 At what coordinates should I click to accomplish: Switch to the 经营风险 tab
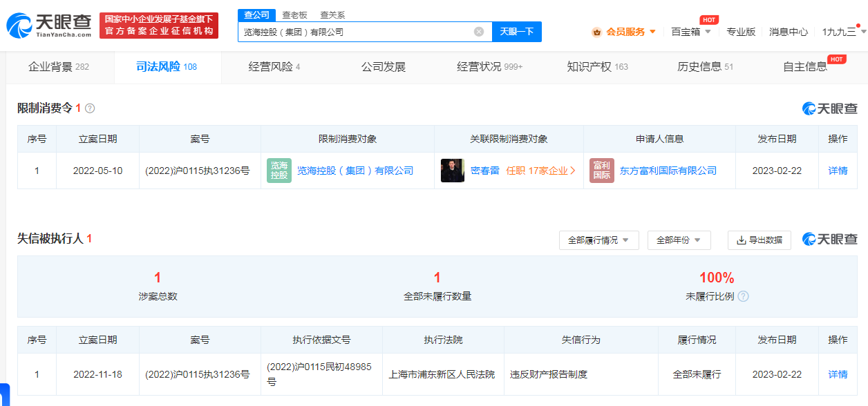pyautogui.click(x=274, y=67)
